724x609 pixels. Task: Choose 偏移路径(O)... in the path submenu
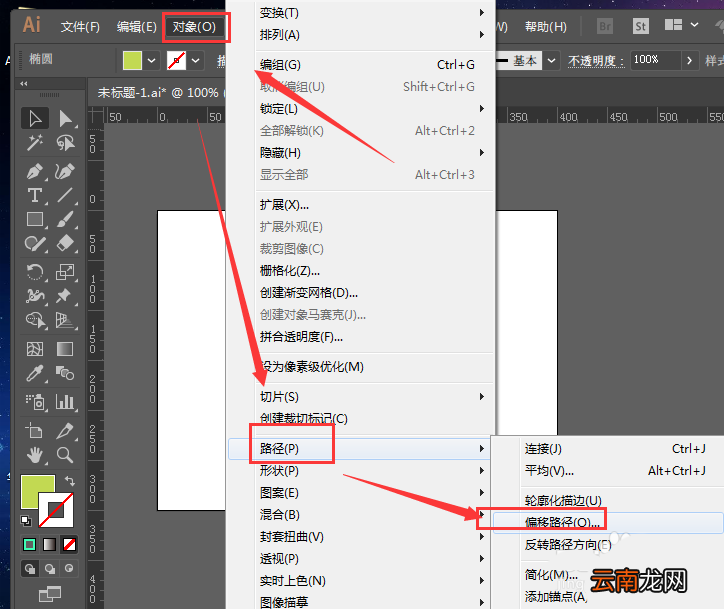pyautogui.click(x=608, y=522)
